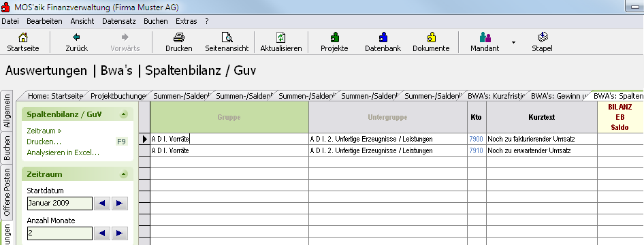
Task: Select Gruppe cell in the 7910 row
Action: tap(229, 150)
